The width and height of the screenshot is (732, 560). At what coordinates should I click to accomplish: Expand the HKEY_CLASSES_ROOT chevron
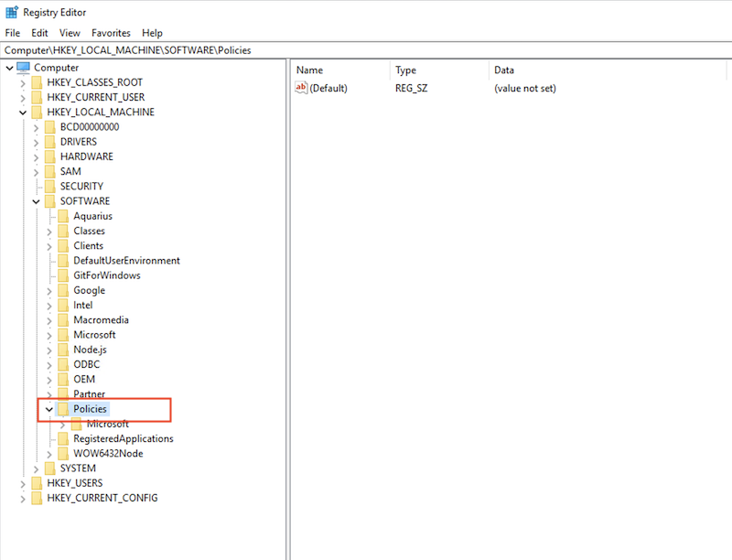(22, 83)
